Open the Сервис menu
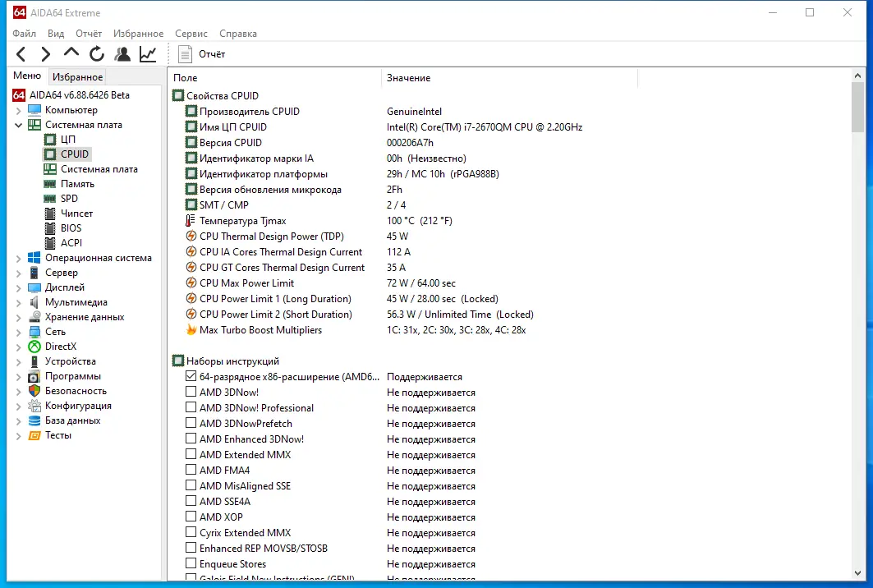The image size is (873, 588). [191, 34]
